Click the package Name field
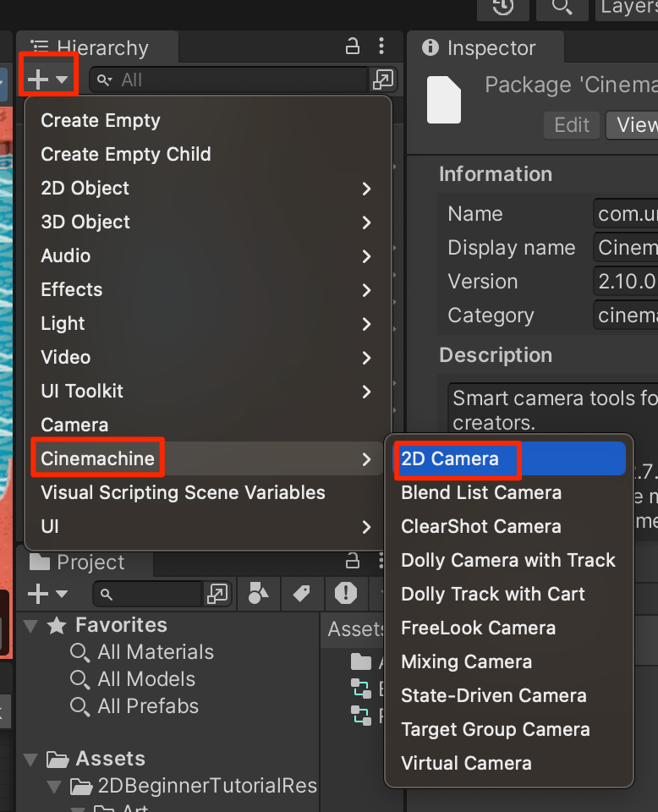The image size is (658, 812). [x=625, y=213]
